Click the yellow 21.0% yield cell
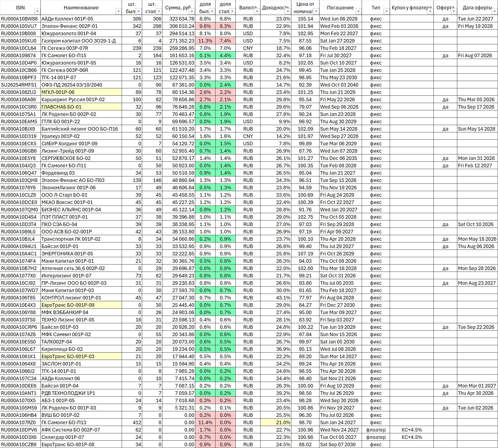This screenshot has width=498, height=448. pos(276,422)
